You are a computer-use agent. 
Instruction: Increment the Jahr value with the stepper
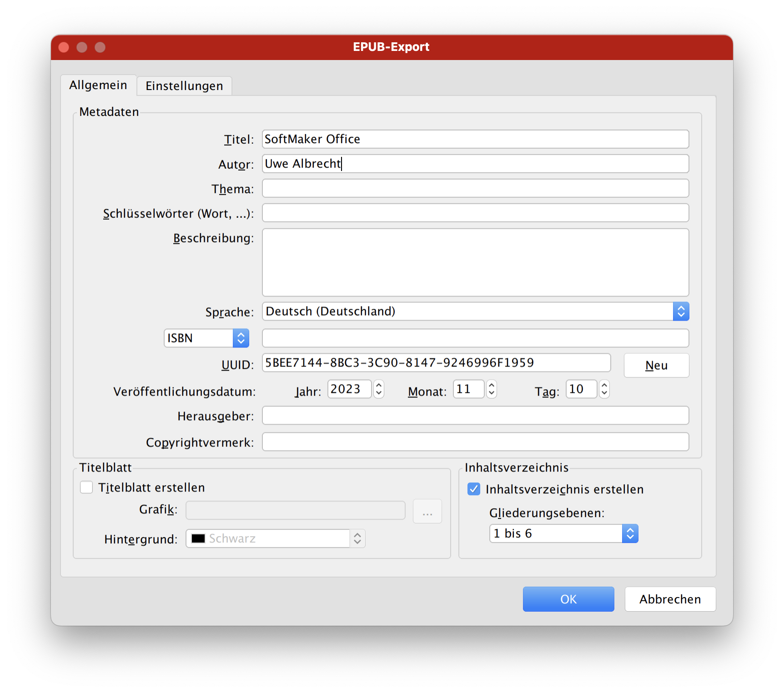coord(378,385)
